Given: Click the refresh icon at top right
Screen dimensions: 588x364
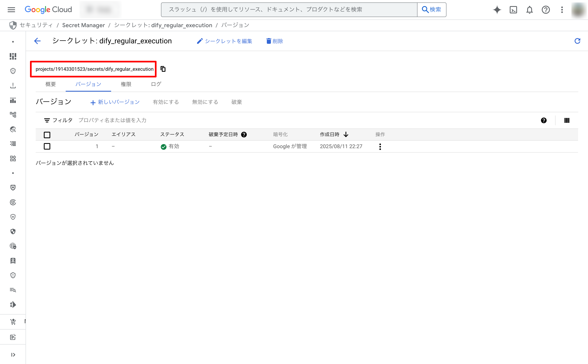Looking at the screenshot, I should (x=577, y=41).
